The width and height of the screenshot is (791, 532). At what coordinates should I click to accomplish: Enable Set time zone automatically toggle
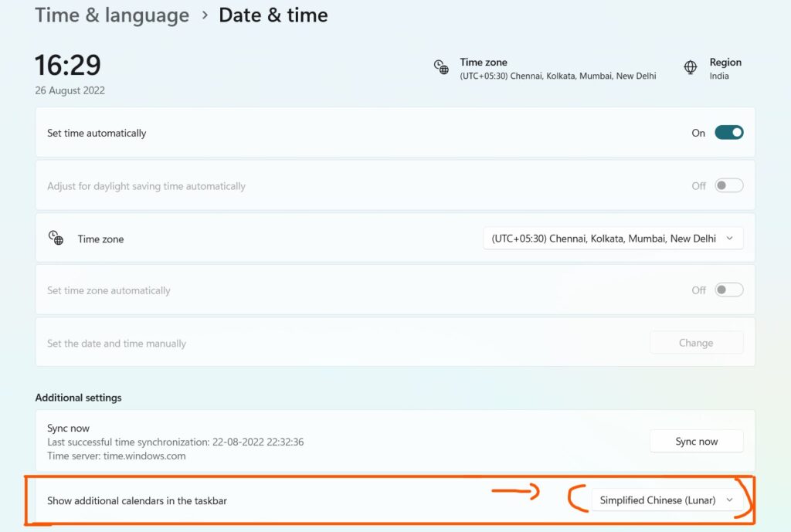[x=728, y=290]
